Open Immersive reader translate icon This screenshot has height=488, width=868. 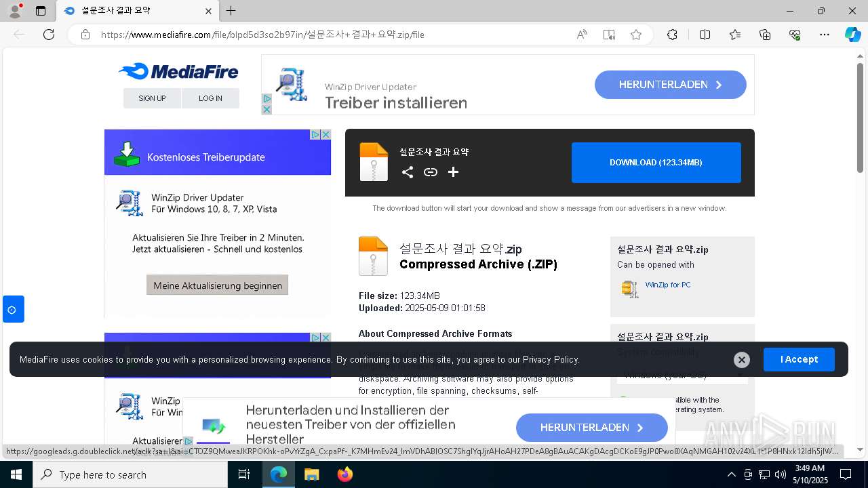pos(609,35)
